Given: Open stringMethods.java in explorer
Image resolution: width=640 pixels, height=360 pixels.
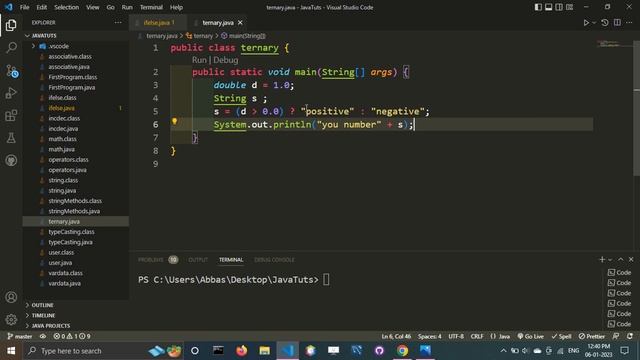Looking at the screenshot, I should click(74, 211).
